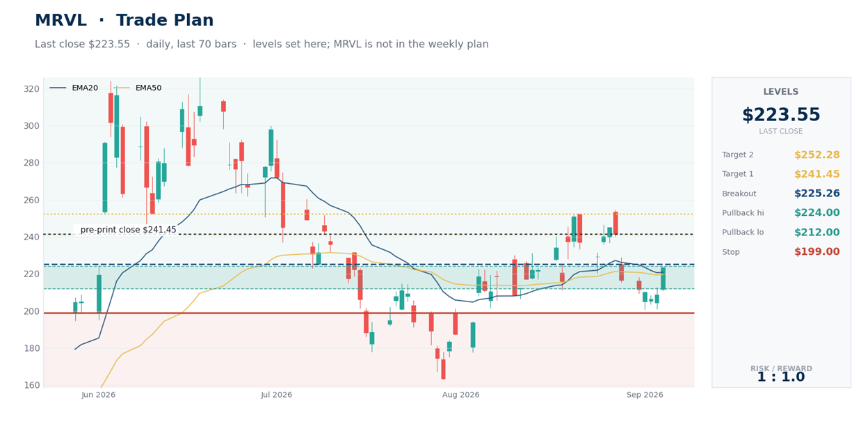Select the Breakout level $225.26
Image resolution: width=868 pixels, height=431 pixels.
[817, 194]
